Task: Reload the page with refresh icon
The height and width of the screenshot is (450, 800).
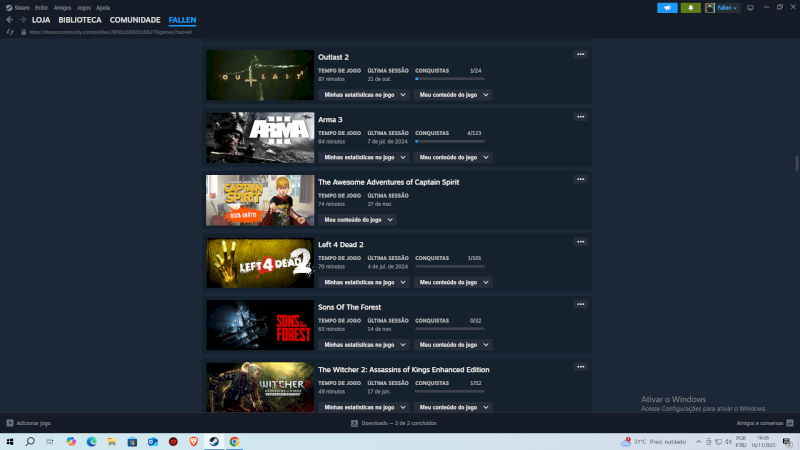Action: [x=10, y=32]
